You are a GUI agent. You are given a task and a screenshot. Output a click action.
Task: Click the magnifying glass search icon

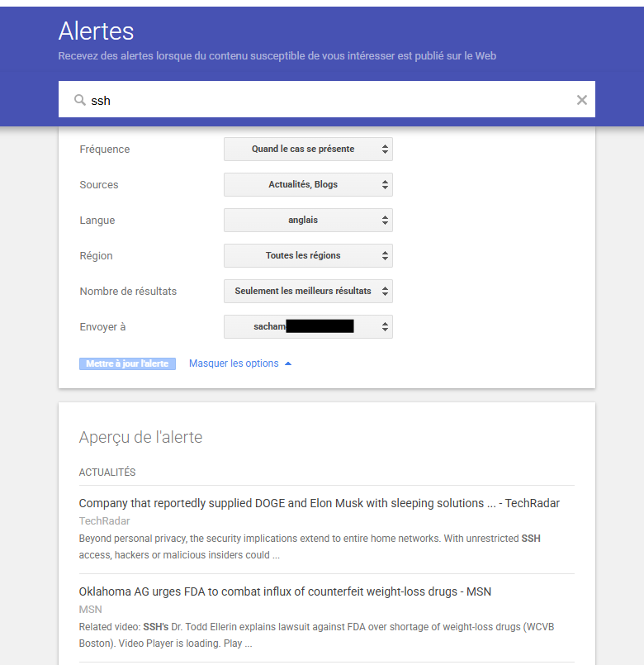(80, 100)
